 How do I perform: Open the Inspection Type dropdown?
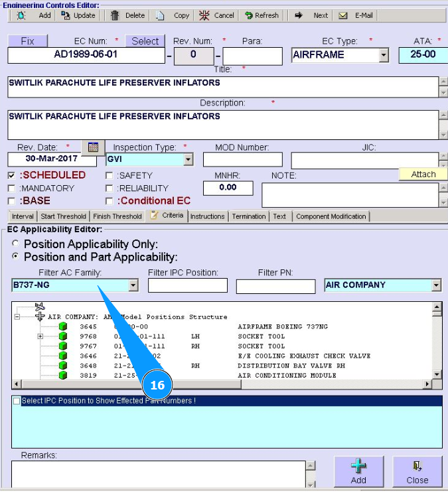[188, 159]
